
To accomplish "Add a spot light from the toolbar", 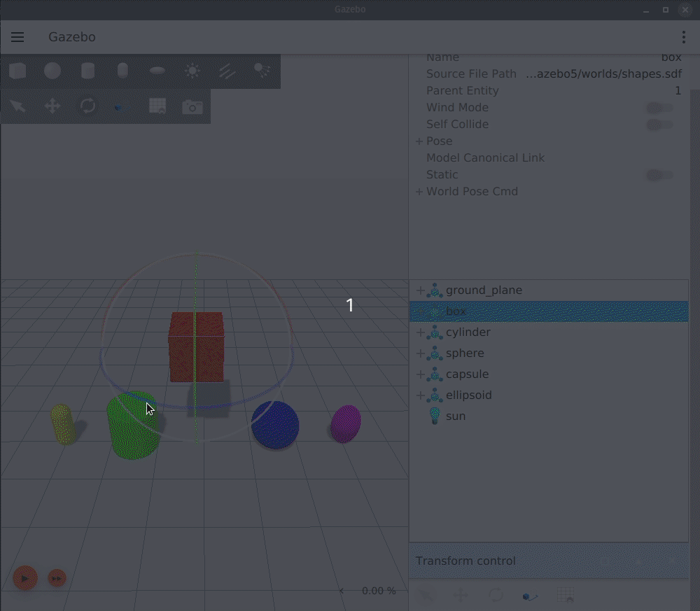I will click(262, 71).
